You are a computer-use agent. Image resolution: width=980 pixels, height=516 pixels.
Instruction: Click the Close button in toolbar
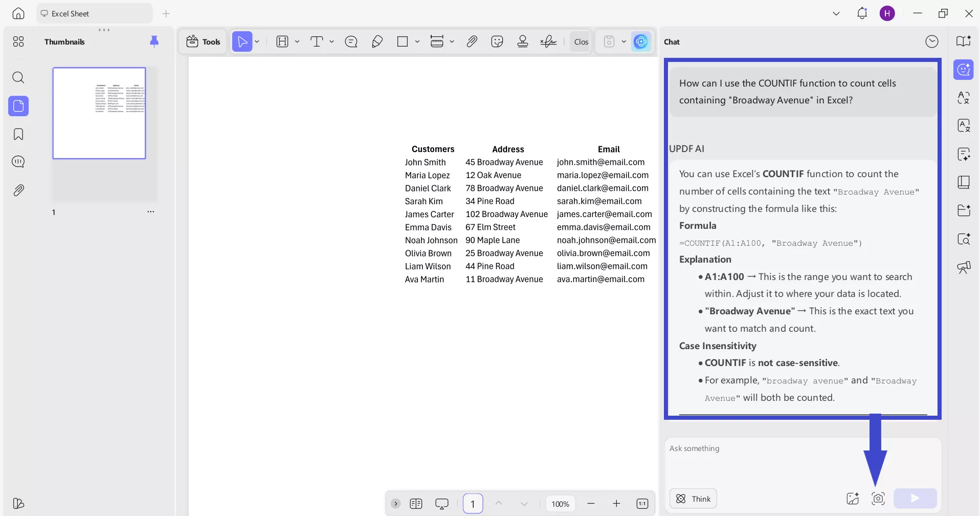tap(581, 41)
